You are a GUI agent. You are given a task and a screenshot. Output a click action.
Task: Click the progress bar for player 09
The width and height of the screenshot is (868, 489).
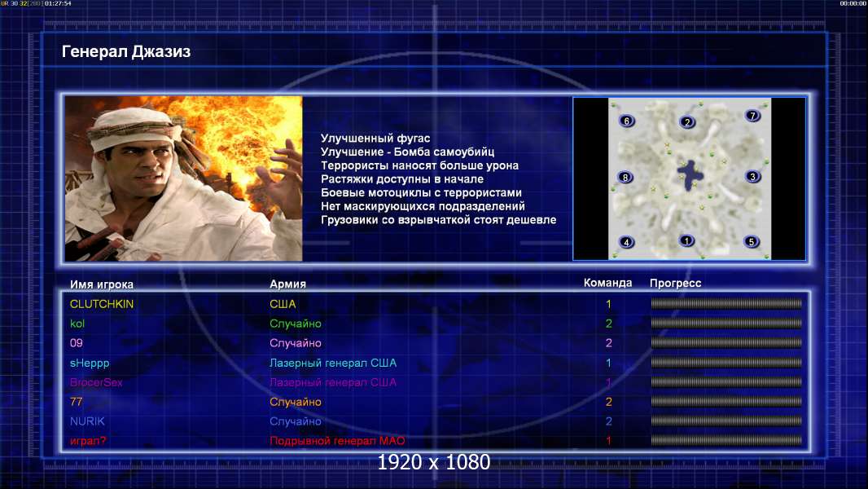[x=726, y=343]
